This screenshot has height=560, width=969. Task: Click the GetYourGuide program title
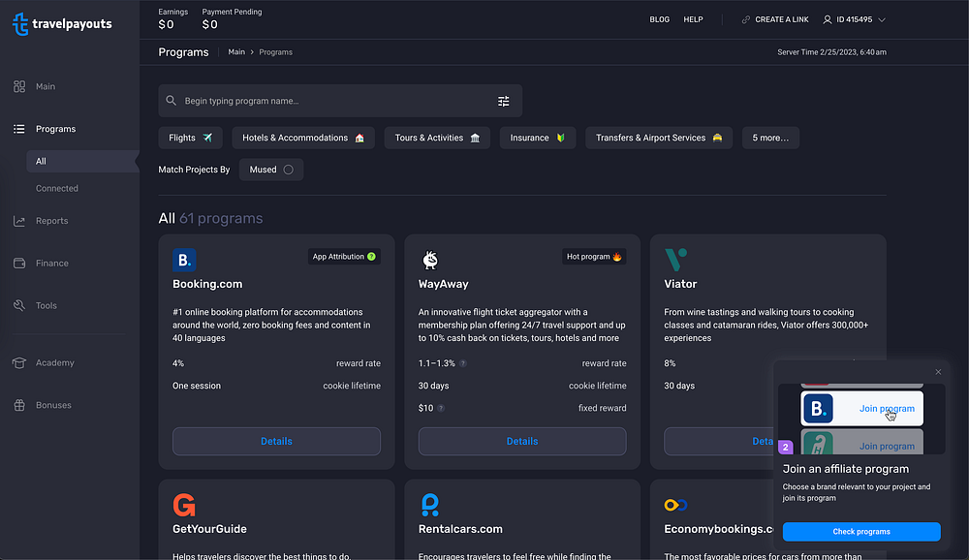pos(209,529)
